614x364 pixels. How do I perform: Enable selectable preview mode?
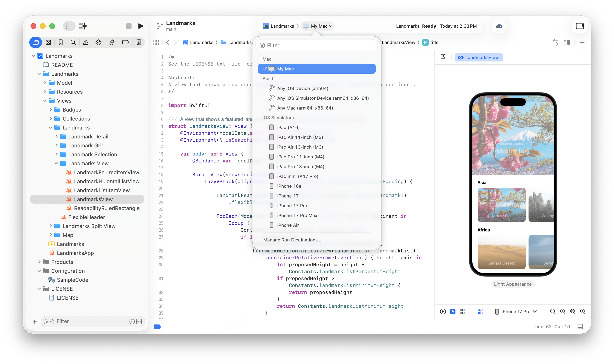click(453, 311)
